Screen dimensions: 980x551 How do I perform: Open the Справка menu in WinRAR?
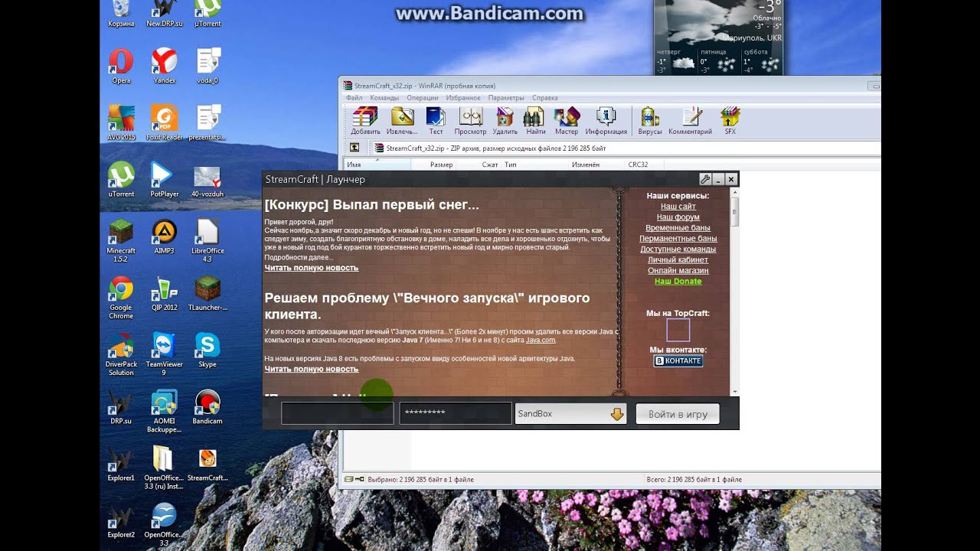(544, 98)
